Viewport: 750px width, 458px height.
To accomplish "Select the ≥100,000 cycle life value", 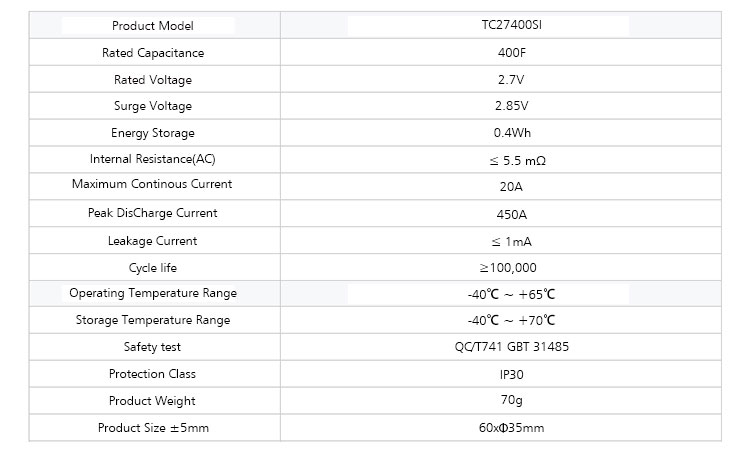I will coord(508,268).
